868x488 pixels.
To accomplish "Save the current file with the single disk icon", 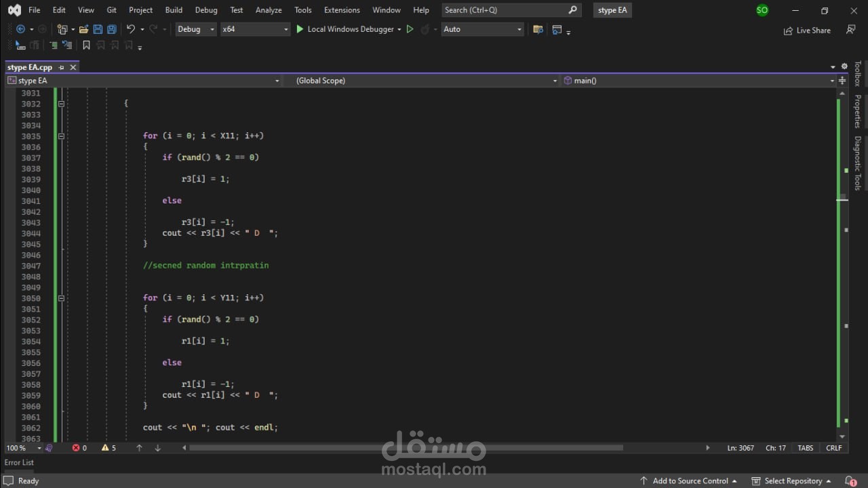I will click(98, 29).
